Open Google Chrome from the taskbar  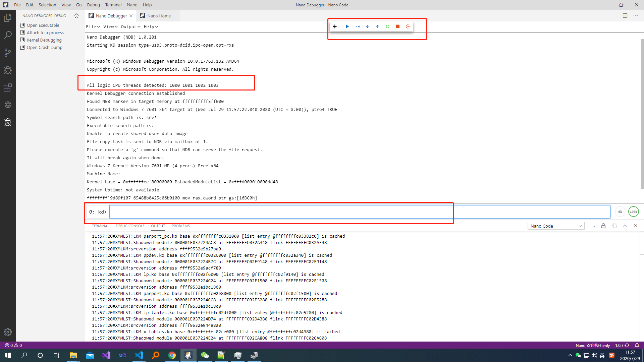pos(172,355)
